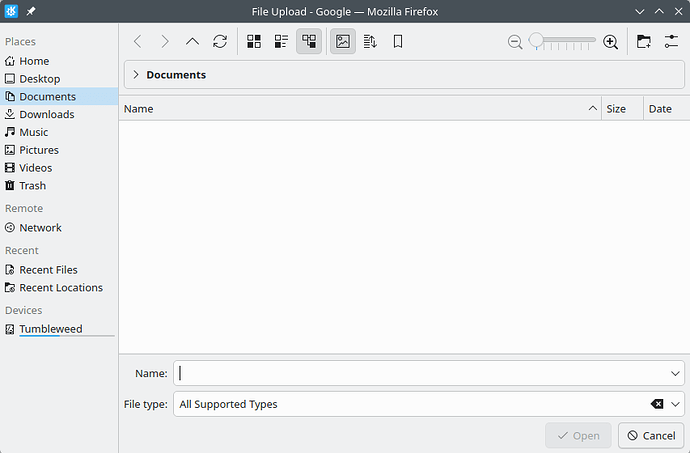Toggle the file preview panel
This screenshot has height=453, width=690.
(343, 42)
